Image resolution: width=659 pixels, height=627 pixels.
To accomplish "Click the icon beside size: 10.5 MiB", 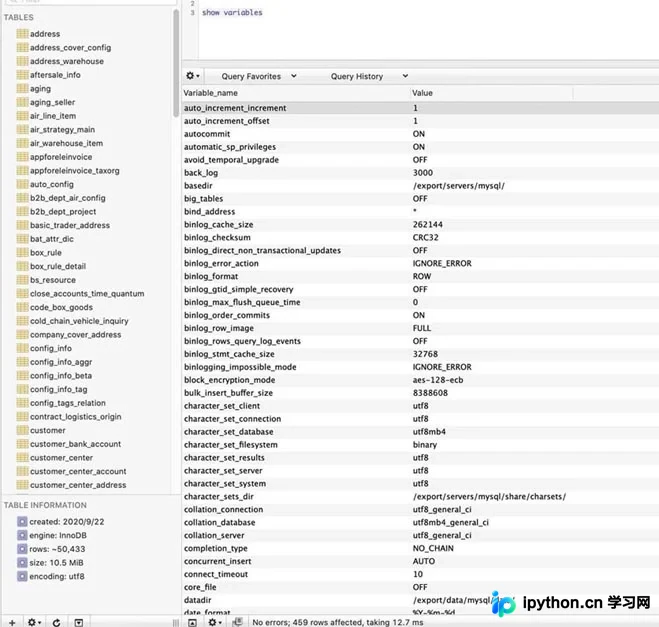I will [22, 563].
